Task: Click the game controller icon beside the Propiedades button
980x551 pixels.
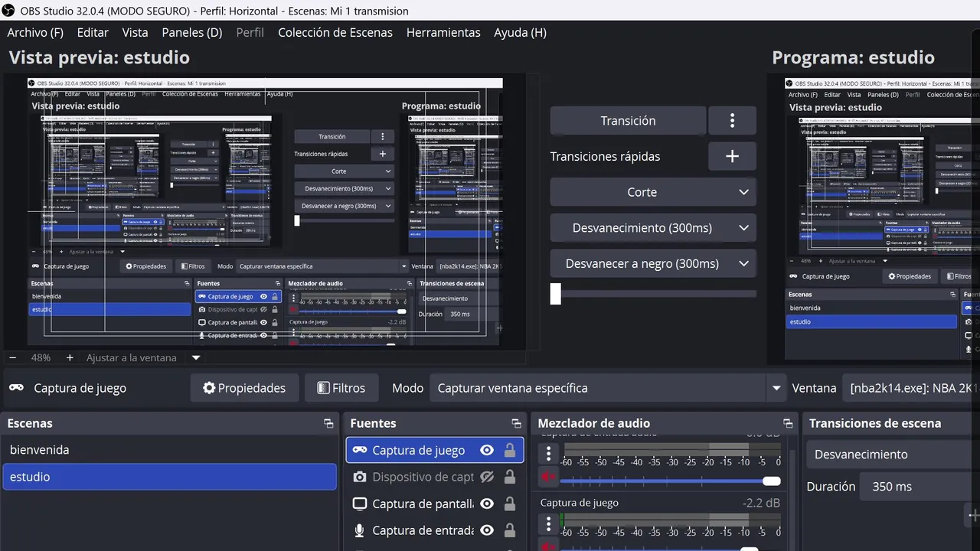Action: [16, 388]
